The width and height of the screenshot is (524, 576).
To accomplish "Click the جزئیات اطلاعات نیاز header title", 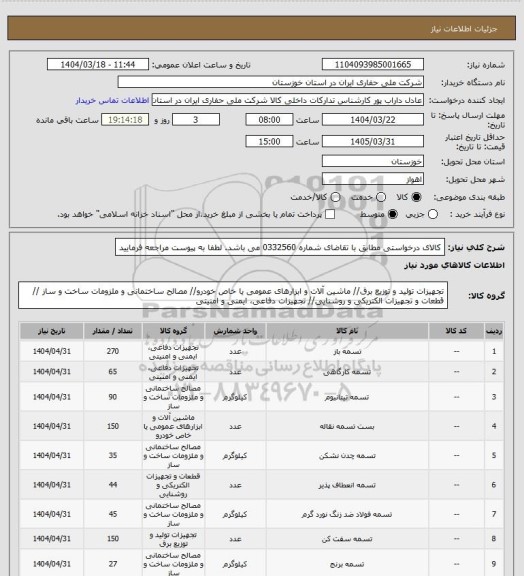I will click(464, 29).
